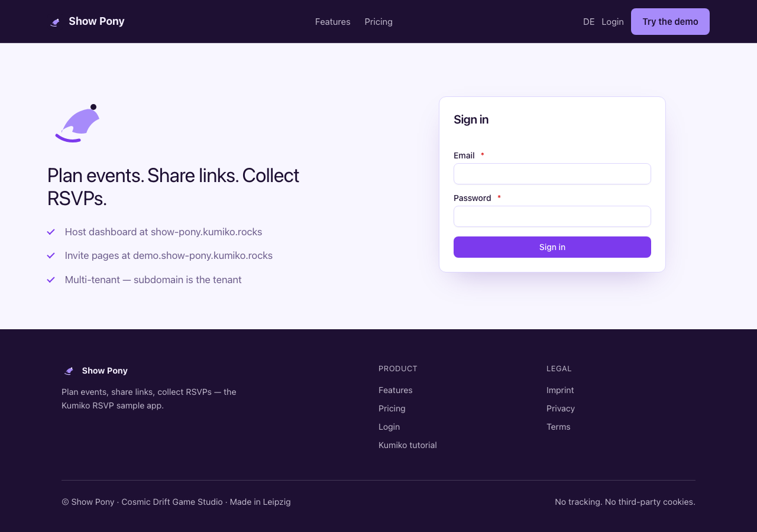Click the Show Pony logo icon in header
The height and width of the screenshot is (532, 757).
coord(55,22)
